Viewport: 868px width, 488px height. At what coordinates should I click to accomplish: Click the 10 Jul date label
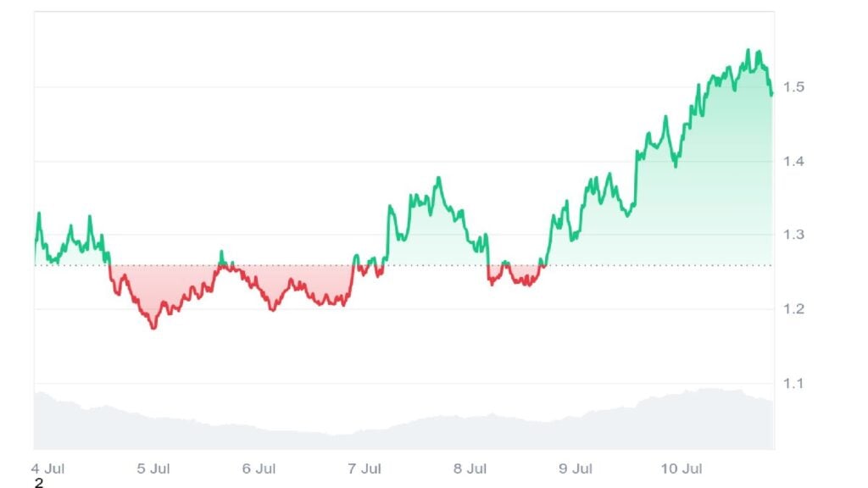pyautogui.click(x=681, y=469)
